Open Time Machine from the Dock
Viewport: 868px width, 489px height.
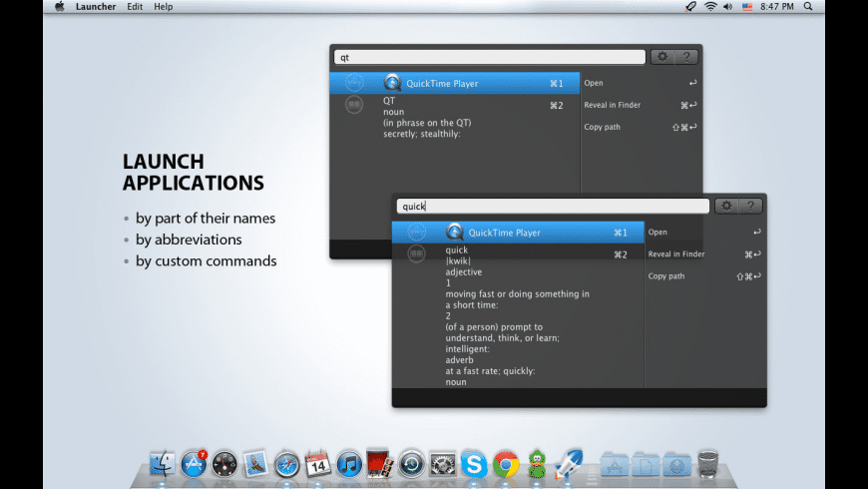[x=411, y=464]
